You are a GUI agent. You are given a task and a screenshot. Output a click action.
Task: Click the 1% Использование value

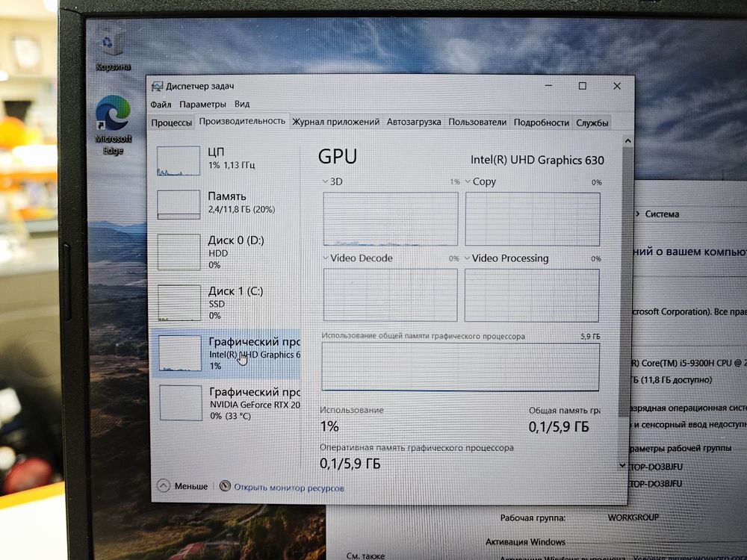tap(329, 426)
